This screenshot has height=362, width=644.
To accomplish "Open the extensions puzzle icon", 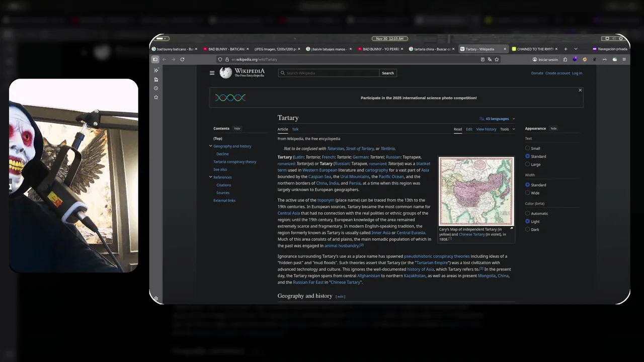I will point(565,59).
